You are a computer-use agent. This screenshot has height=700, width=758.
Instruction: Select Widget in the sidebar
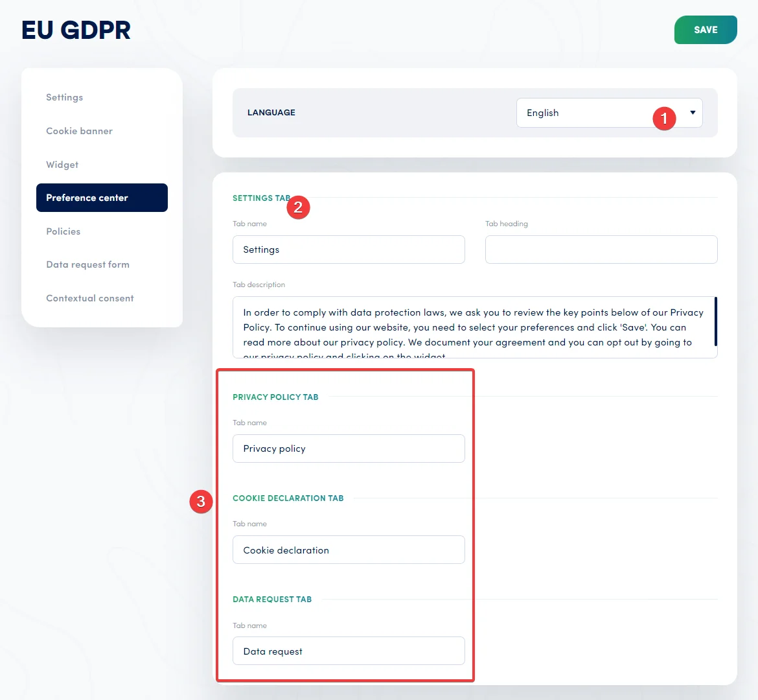coord(62,165)
